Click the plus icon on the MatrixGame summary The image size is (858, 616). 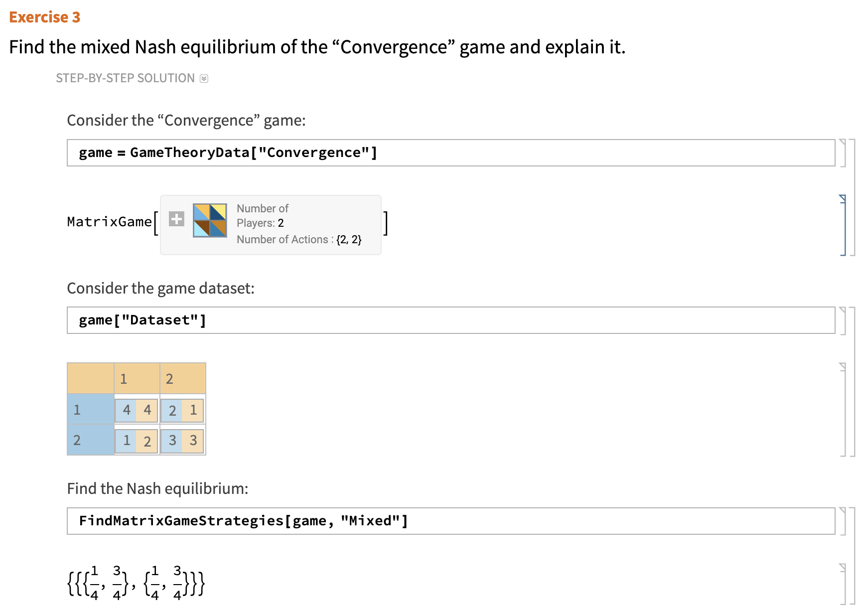tap(175, 219)
